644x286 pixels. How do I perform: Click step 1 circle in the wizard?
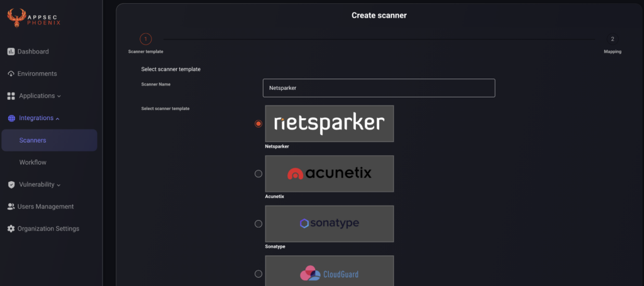tap(145, 39)
